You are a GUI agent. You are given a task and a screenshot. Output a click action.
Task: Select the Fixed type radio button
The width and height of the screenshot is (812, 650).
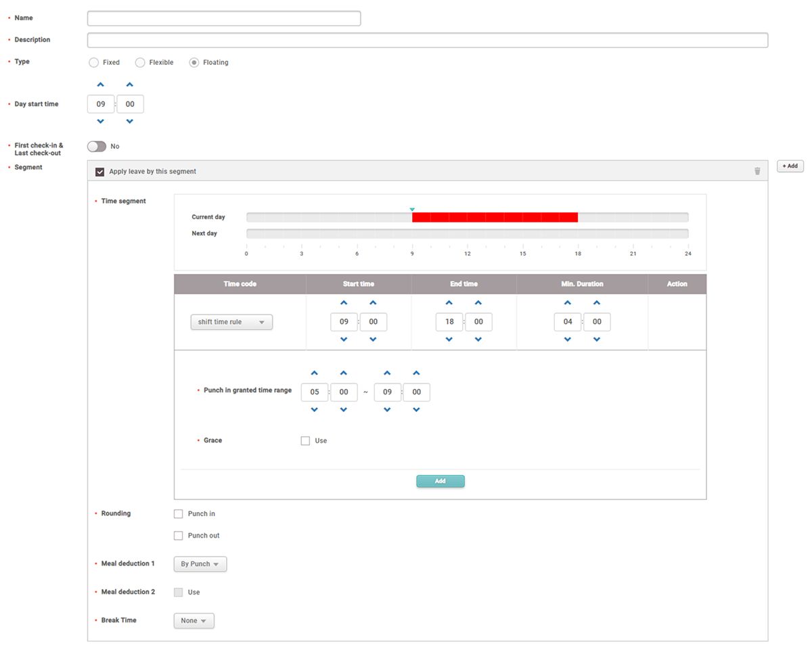(94, 62)
